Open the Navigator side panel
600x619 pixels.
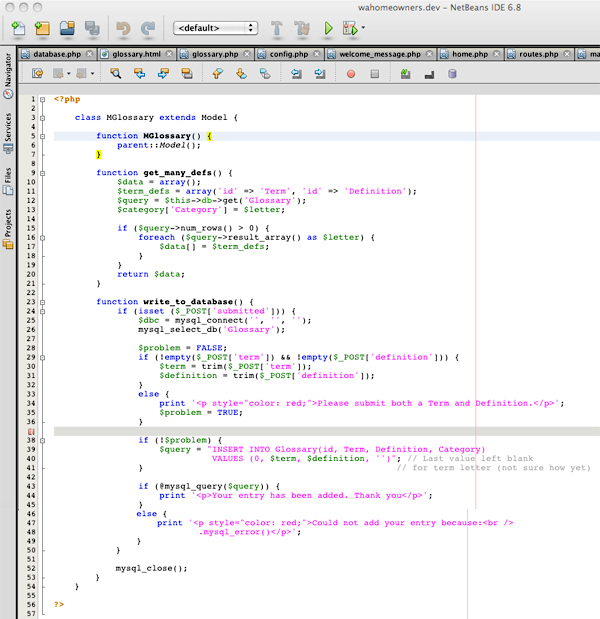coord(8,75)
